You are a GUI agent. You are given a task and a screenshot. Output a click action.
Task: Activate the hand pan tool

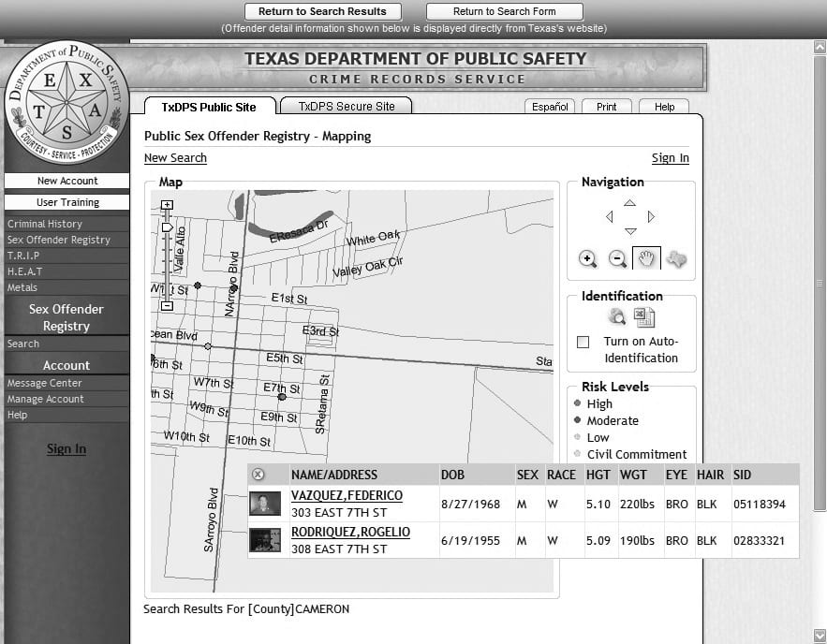pyautogui.click(x=646, y=258)
